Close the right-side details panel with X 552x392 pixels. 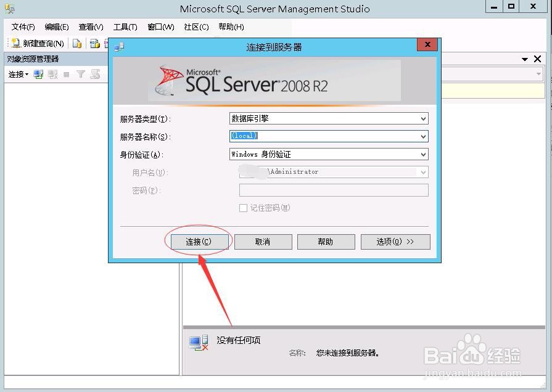coord(538,59)
